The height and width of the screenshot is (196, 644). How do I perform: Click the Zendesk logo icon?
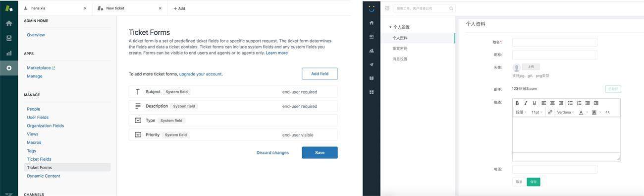(9, 8)
